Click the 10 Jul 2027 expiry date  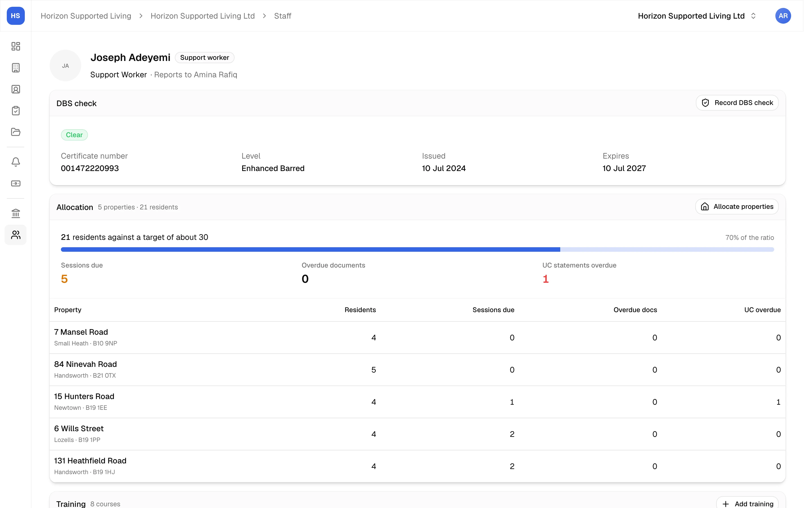624,168
